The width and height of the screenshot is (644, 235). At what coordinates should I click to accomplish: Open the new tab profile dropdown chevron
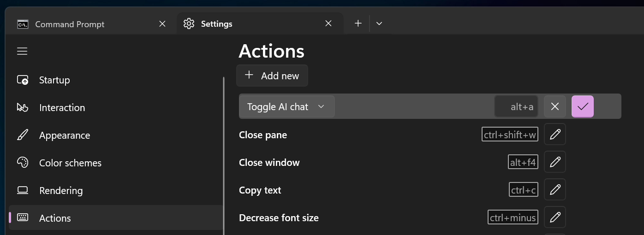point(379,23)
